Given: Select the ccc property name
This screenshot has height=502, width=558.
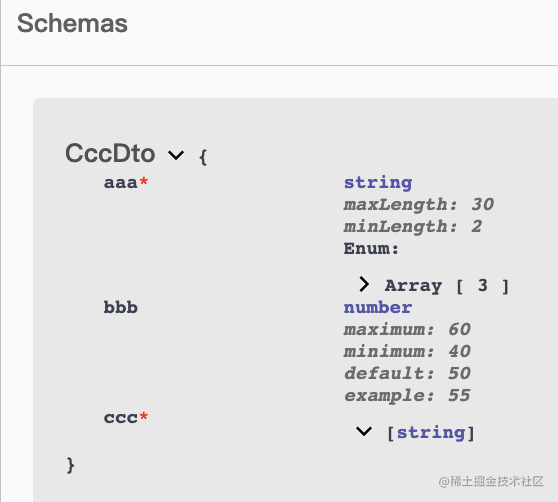Looking at the screenshot, I should (121, 418).
